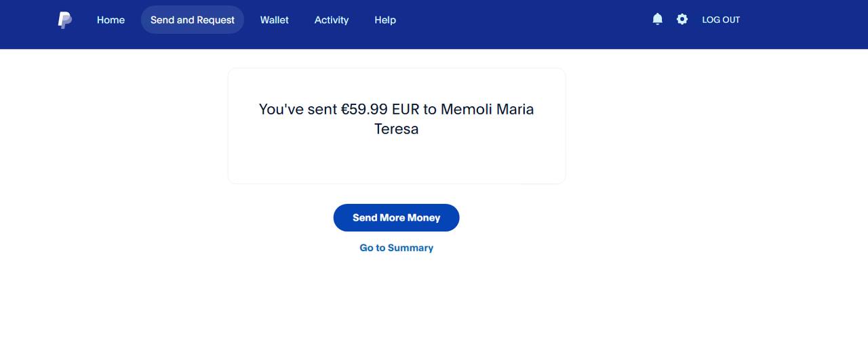Follow the Go to Summary link
The width and height of the screenshot is (868, 342).
(x=397, y=248)
